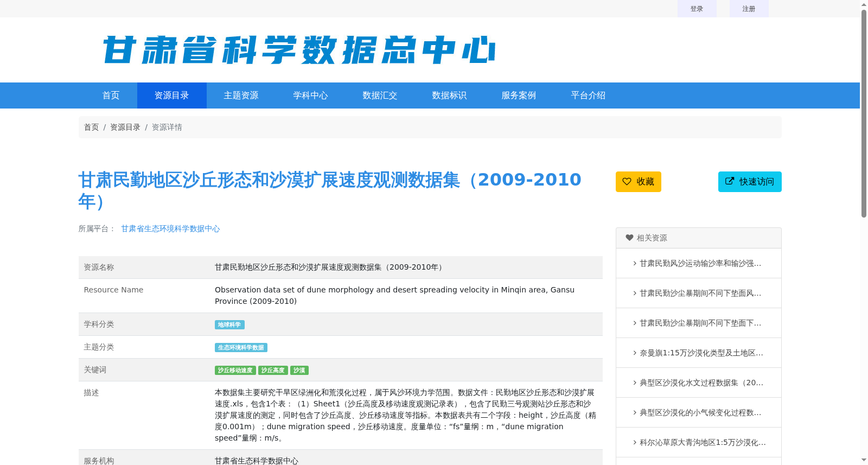Click the 沙丘移动速度 keyword tag
Screen dimensions: 868x465
click(235, 371)
